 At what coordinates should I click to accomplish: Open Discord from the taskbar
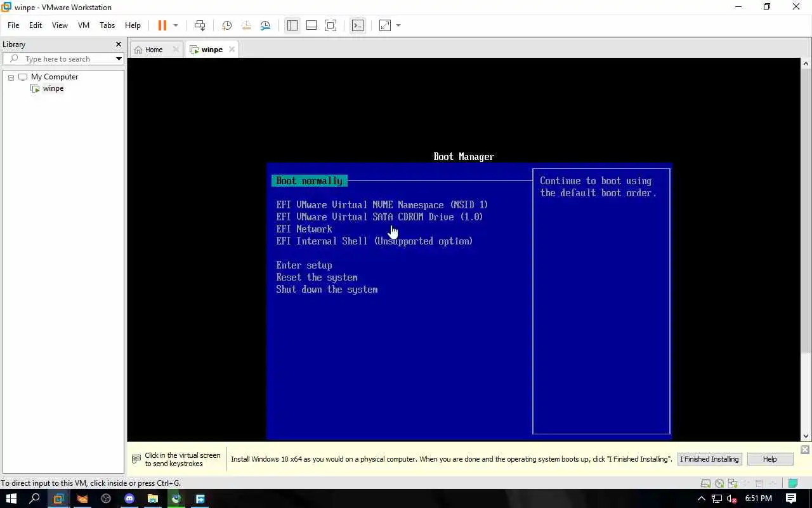point(129,498)
